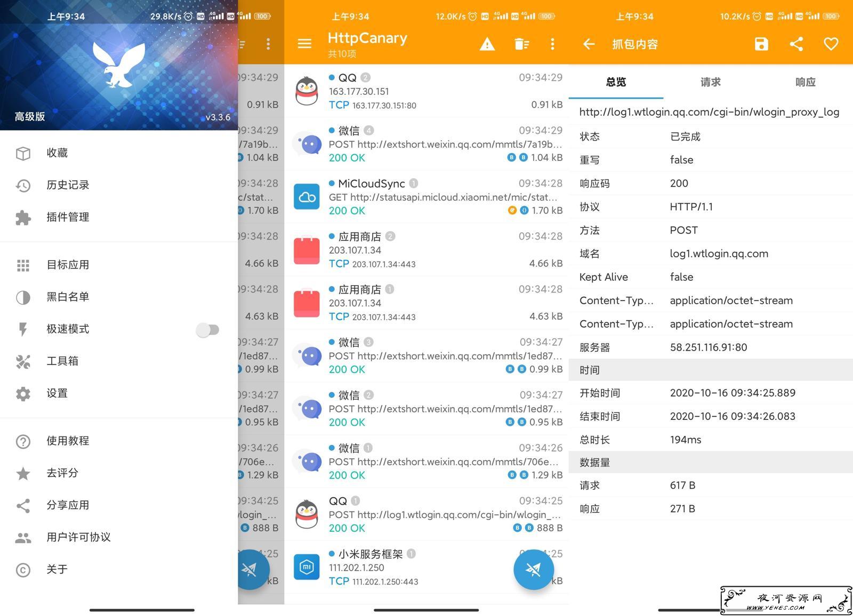Open 工具箱 toolbox icon
Image resolution: width=853 pixels, height=616 pixels.
[23, 362]
